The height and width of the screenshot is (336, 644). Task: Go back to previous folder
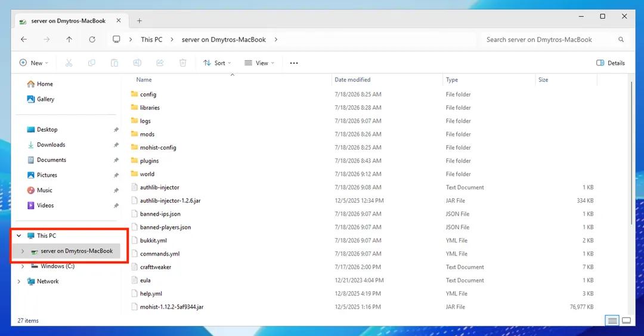click(24, 39)
